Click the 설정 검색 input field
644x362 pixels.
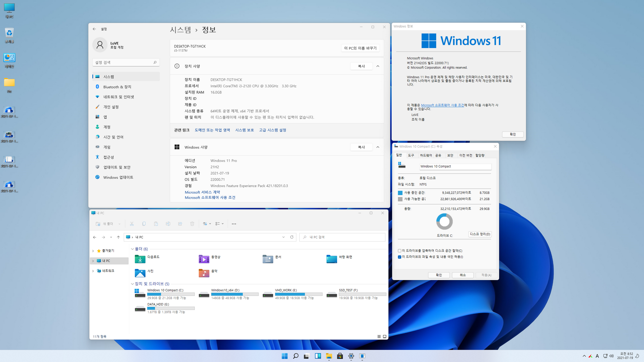point(126,62)
